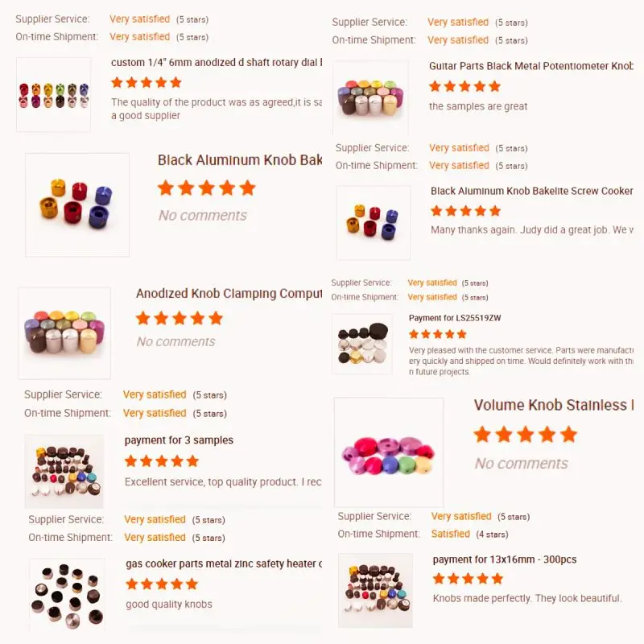Open the Guitar Parts Black Metal Potentiometer thumbnail
The width and height of the screenshot is (644, 644).
pyautogui.click(x=370, y=97)
